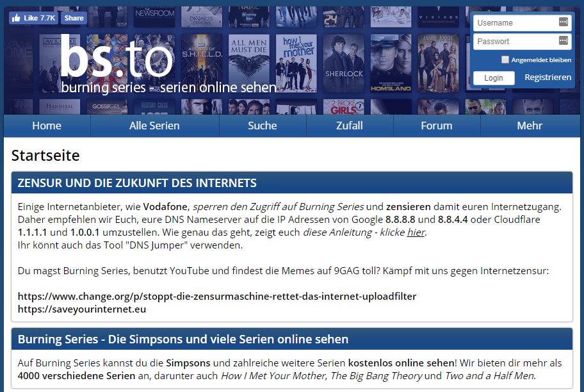Click the Sherlock poster thumbnail
The height and width of the screenshot is (392, 584).
[x=344, y=63]
